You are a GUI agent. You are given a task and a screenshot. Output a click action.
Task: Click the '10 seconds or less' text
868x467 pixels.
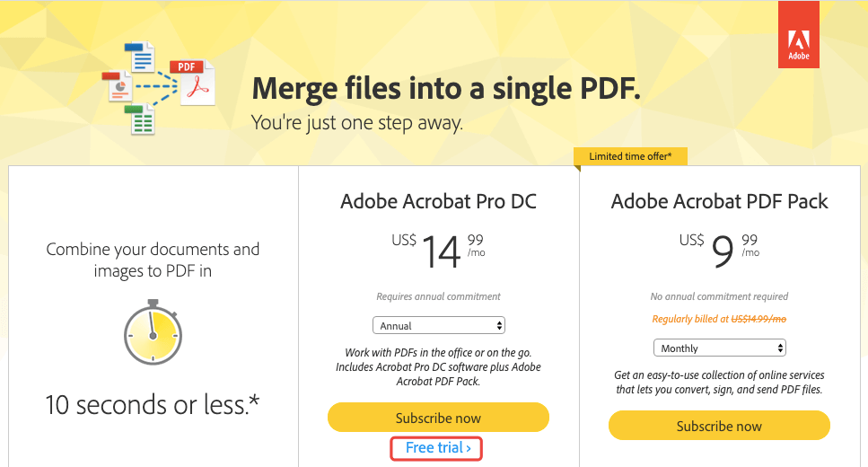pyautogui.click(x=153, y=405)
